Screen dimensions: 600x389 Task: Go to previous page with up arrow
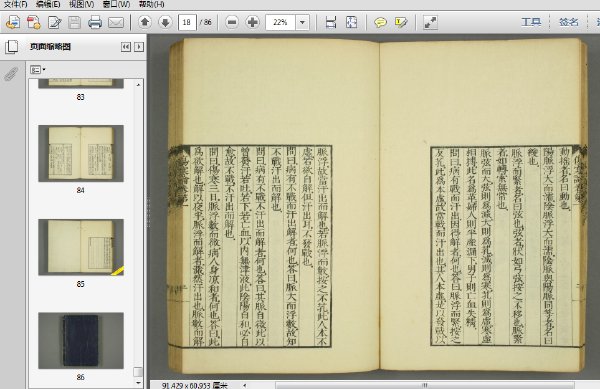click(x=145, y=22)
